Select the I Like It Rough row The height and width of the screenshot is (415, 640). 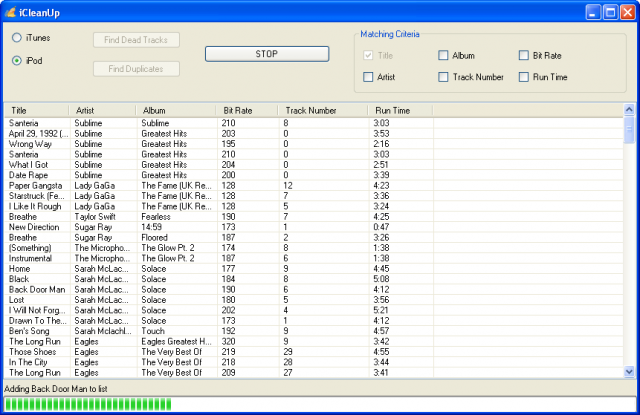[x=314, y=206]
